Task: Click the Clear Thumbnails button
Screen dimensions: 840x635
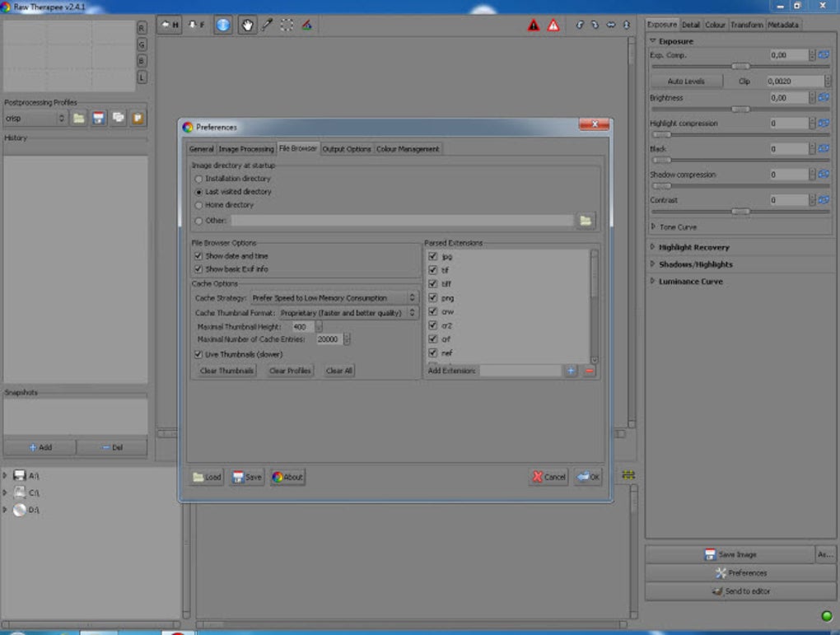Action: pyautogui.click(x=226, y=371)
